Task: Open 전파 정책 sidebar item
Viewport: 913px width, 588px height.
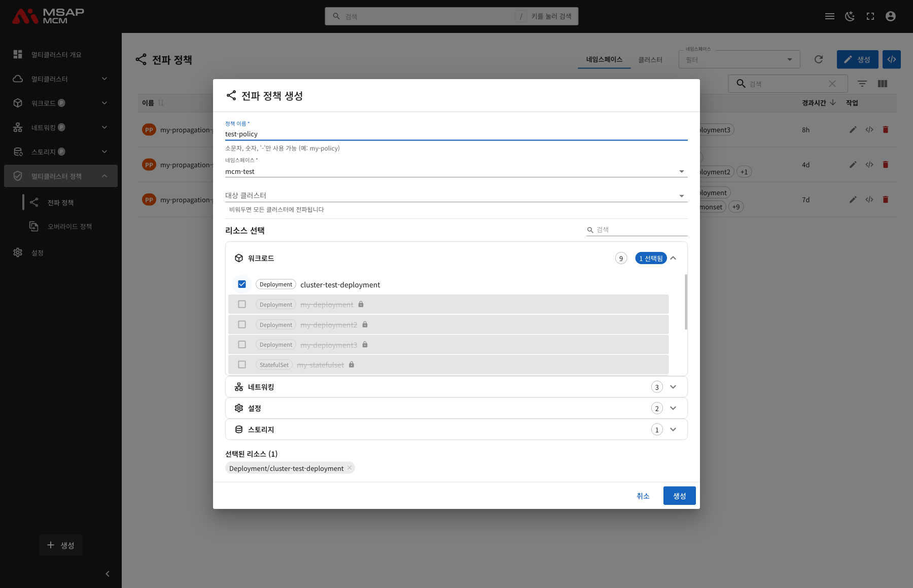Action: [x=61, y=202]
